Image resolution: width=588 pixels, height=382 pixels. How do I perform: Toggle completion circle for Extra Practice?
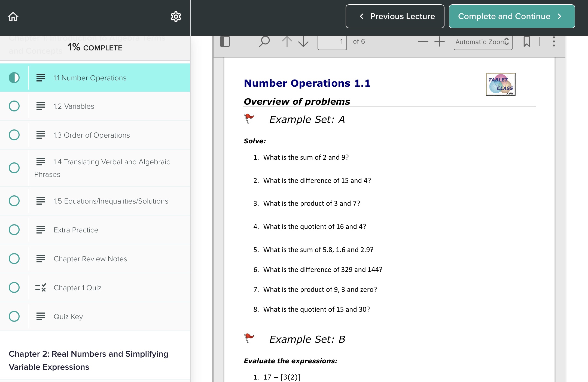14,230
